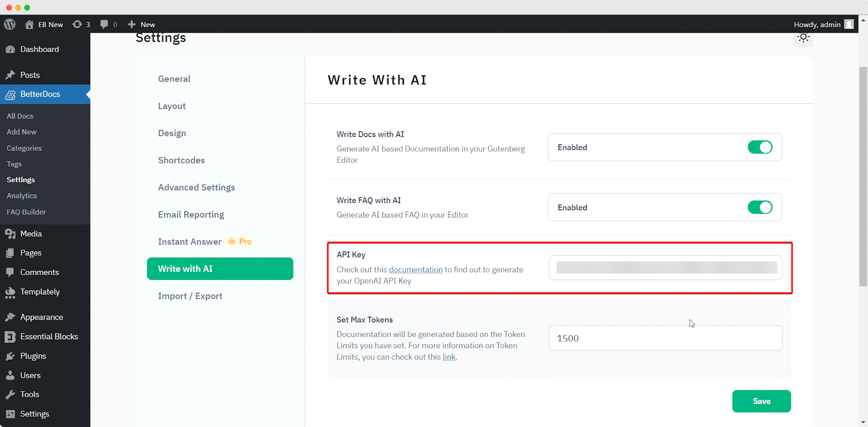The image size is (868, 427).
Task: Open the Shortcodes settings tab
Action: click(181, 160)
